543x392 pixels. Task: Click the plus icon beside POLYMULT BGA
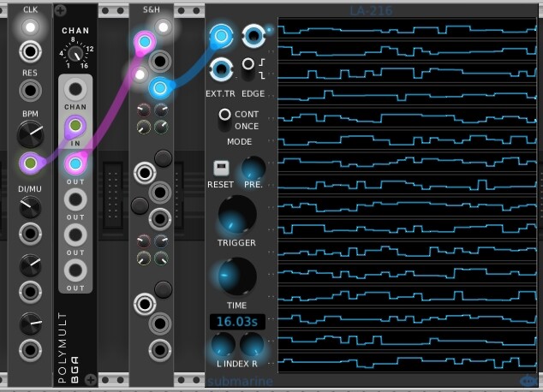click(92, 379)
